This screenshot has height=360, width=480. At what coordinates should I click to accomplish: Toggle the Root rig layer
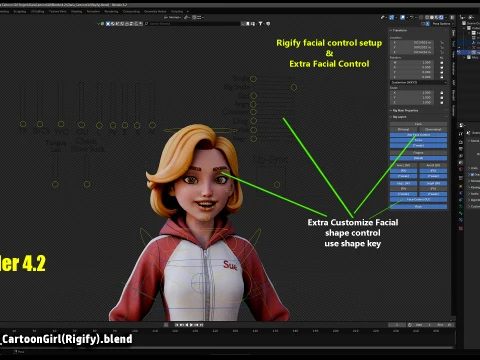418,206
